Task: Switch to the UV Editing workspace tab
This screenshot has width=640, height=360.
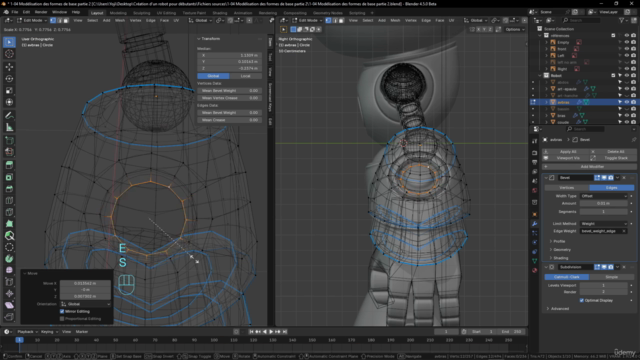Action: tap(166, 13)
